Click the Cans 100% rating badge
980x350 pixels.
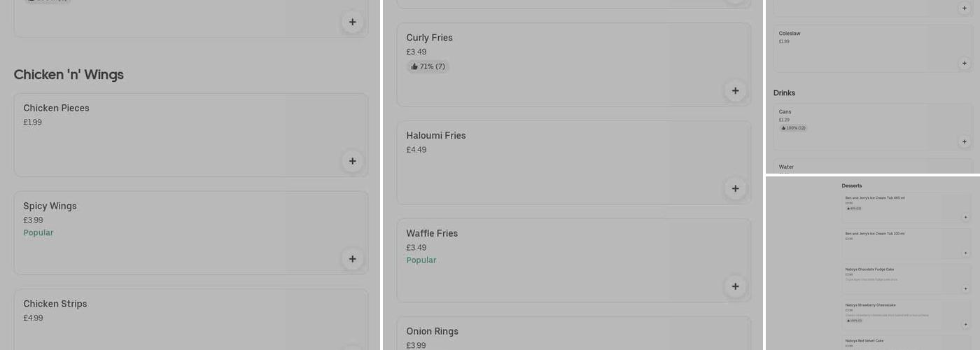[794, 128]
